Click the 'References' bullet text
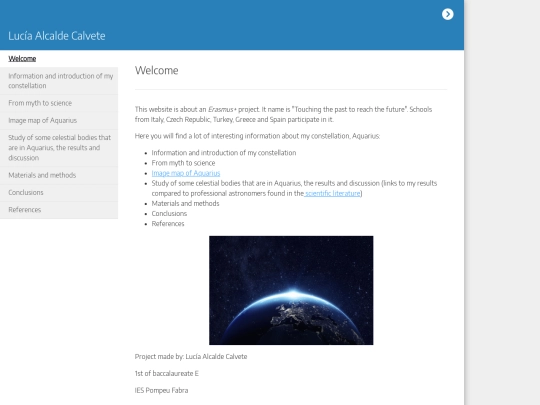The height and width of the screenshot is (405, 540). (x=168, y=224)
